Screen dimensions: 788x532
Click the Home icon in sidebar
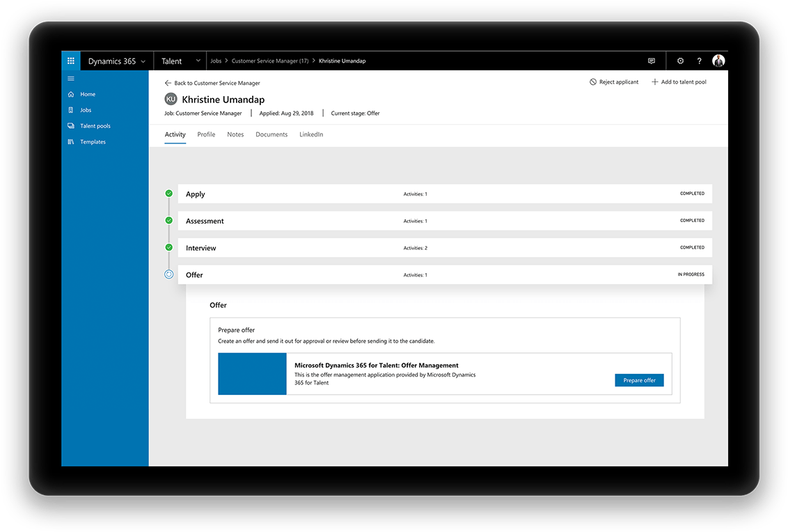[71, 94]
